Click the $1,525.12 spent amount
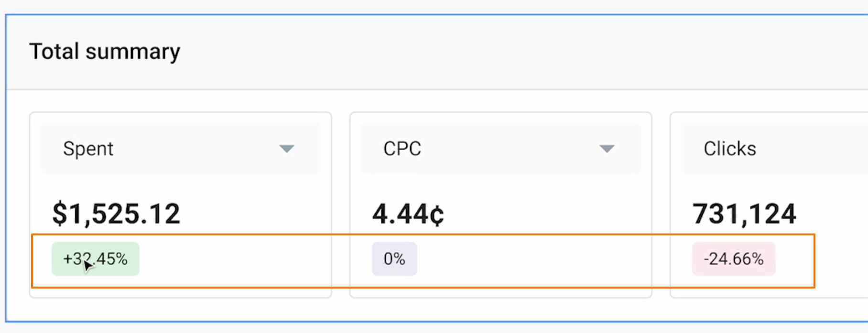This screenshot has height=333, width=868. [116, 213]
